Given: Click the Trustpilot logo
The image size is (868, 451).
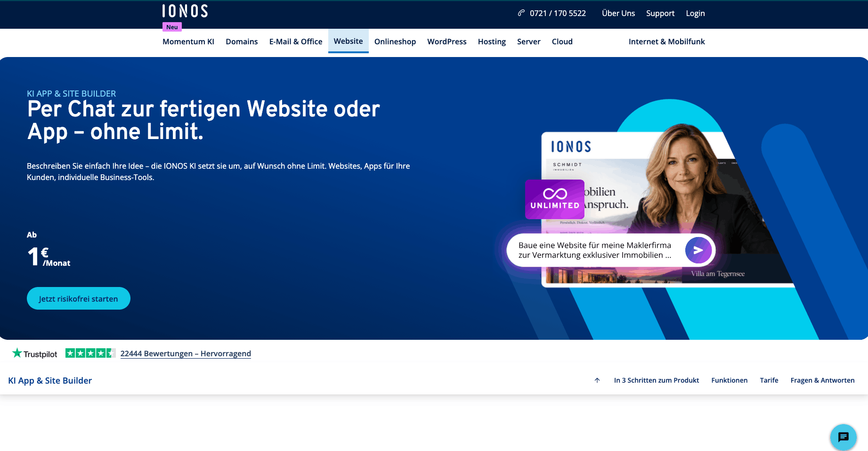Looking at the screenshot, I should [35, 353].
